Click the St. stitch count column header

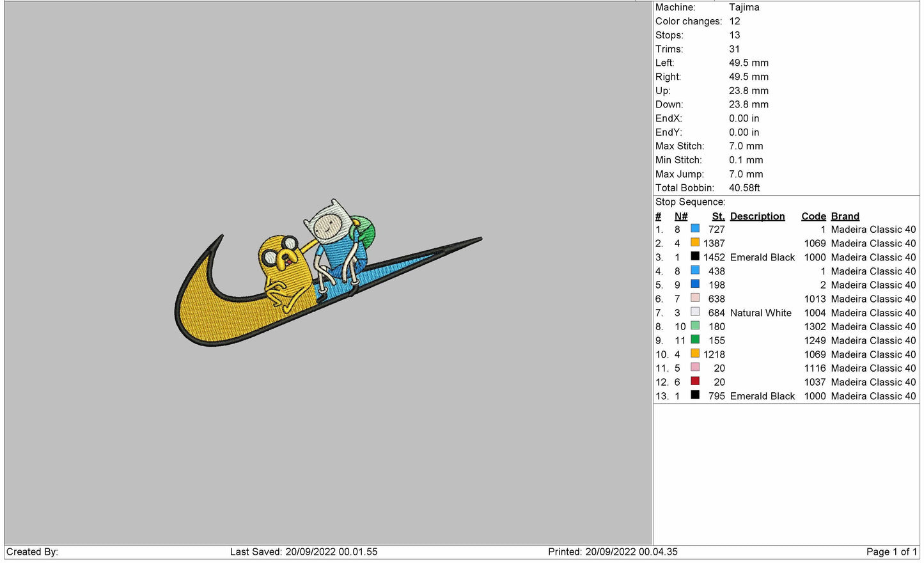click(718, 216)
